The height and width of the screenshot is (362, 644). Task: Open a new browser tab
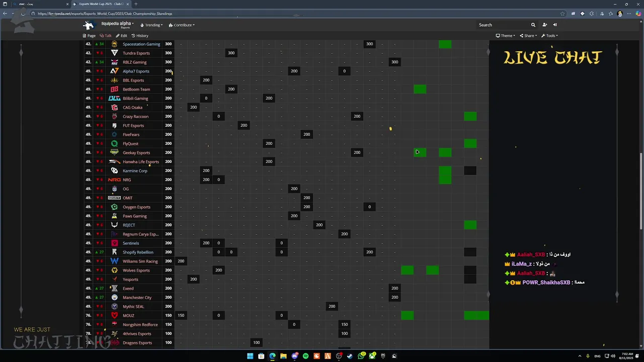point(136,4)
